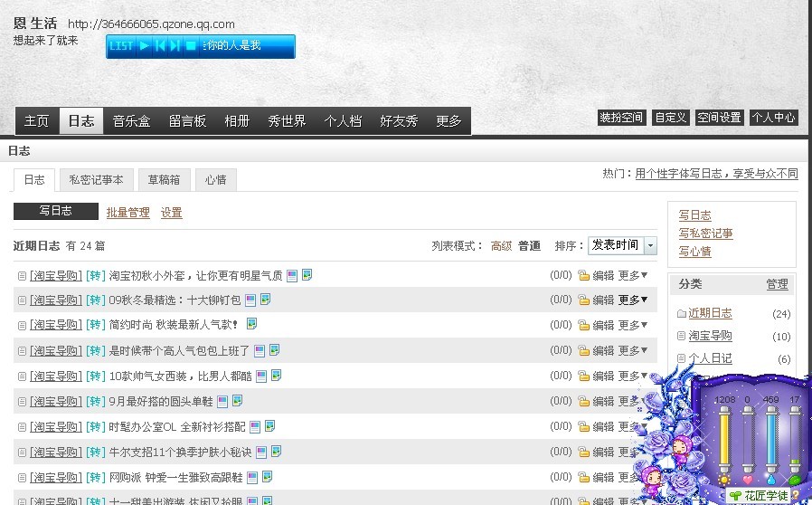This screenshot has height=505, width=812.
Task: Open 留言板 in navigation bar
Action: (187, 121)
